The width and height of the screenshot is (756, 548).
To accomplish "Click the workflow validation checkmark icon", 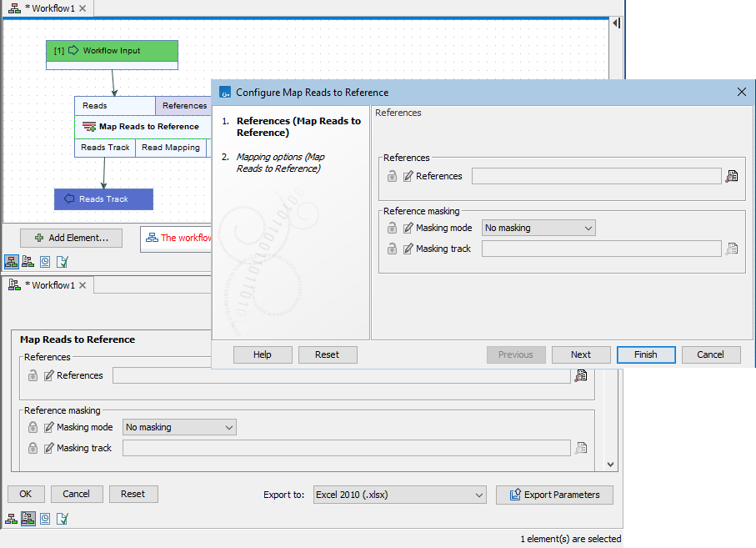I will click(62, 261).
